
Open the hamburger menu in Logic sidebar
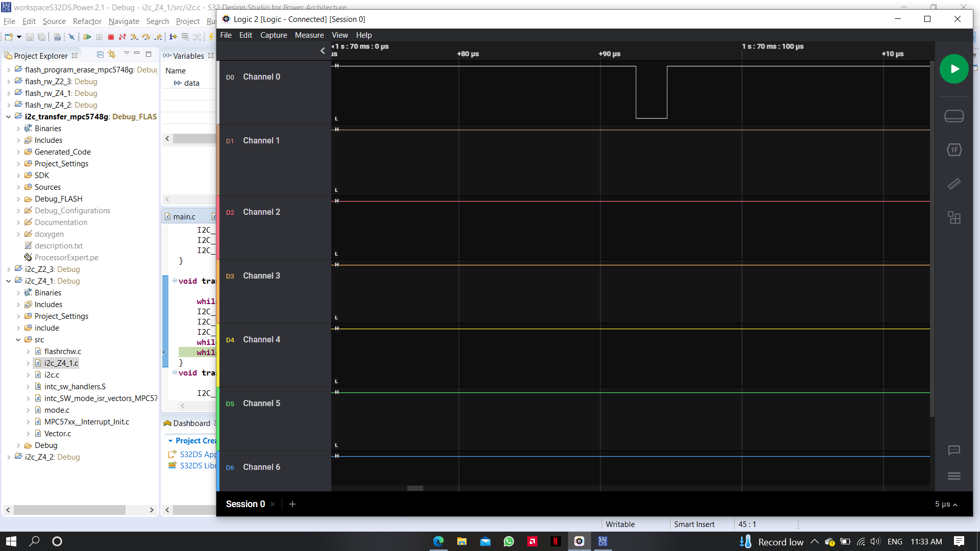tap(953, 476)
